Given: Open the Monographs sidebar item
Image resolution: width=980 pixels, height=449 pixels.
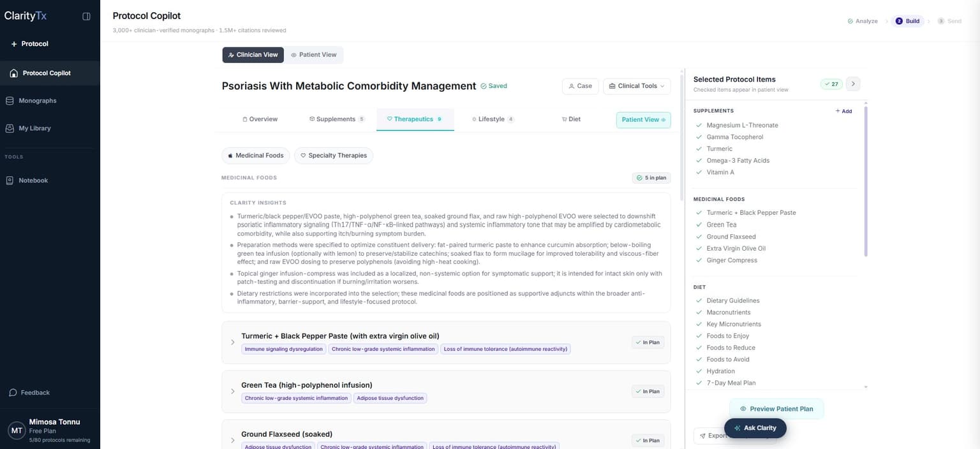Looking at the screenshot, I should tap(37, 101).
